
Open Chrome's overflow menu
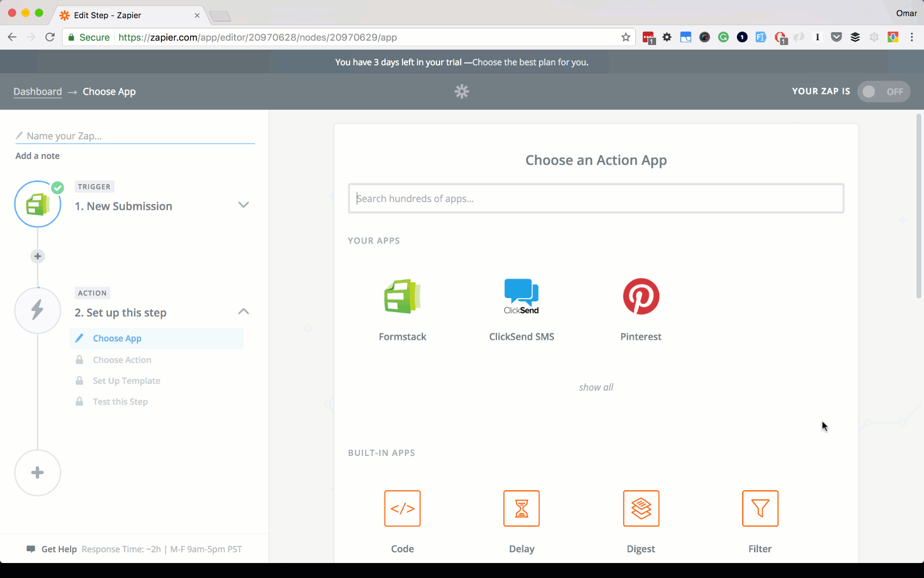tap(912, 37)
